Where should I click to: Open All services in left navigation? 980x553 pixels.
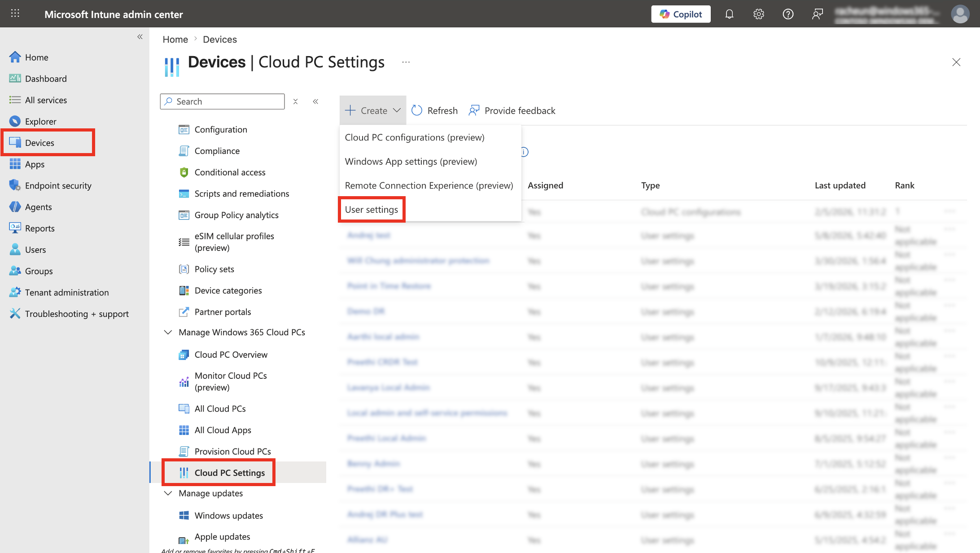tap(46, 100)
